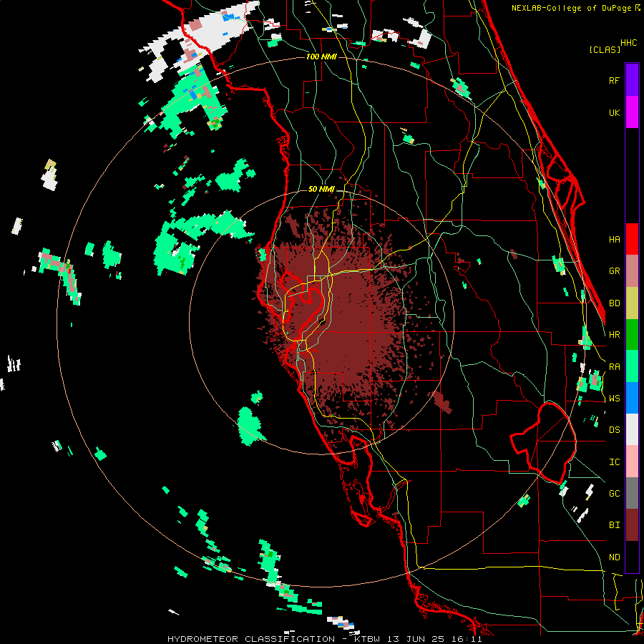
Task: Select the GR dusty-pink legend swatch
Action: [x=632, y=271]
